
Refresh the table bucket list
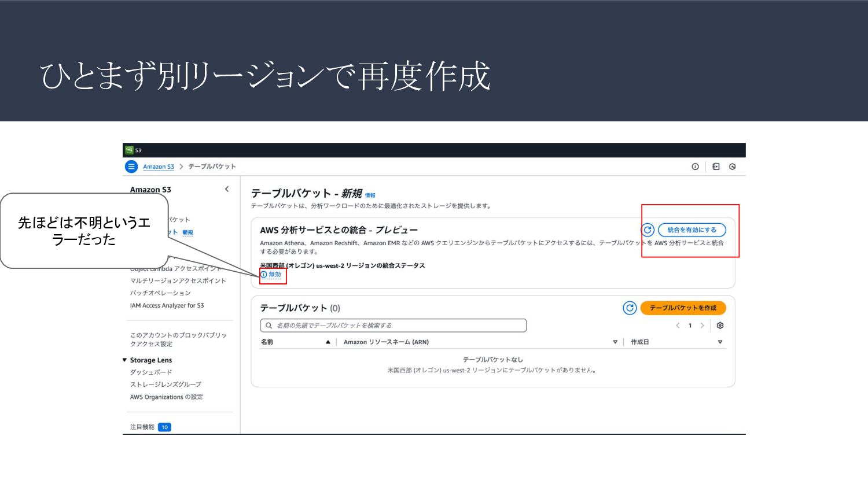pyautogui.click(x=630, y=308)
